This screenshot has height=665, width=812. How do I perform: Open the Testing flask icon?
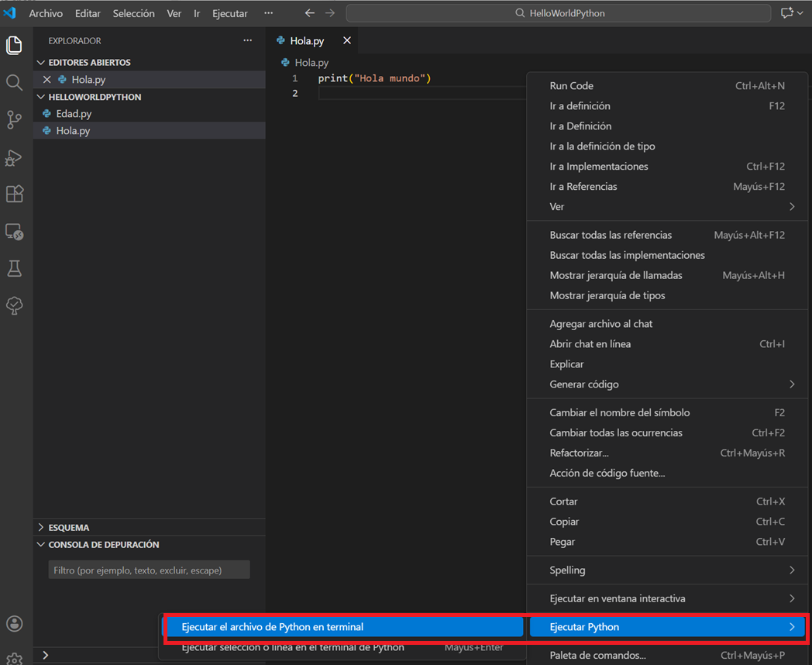point(14,268)
